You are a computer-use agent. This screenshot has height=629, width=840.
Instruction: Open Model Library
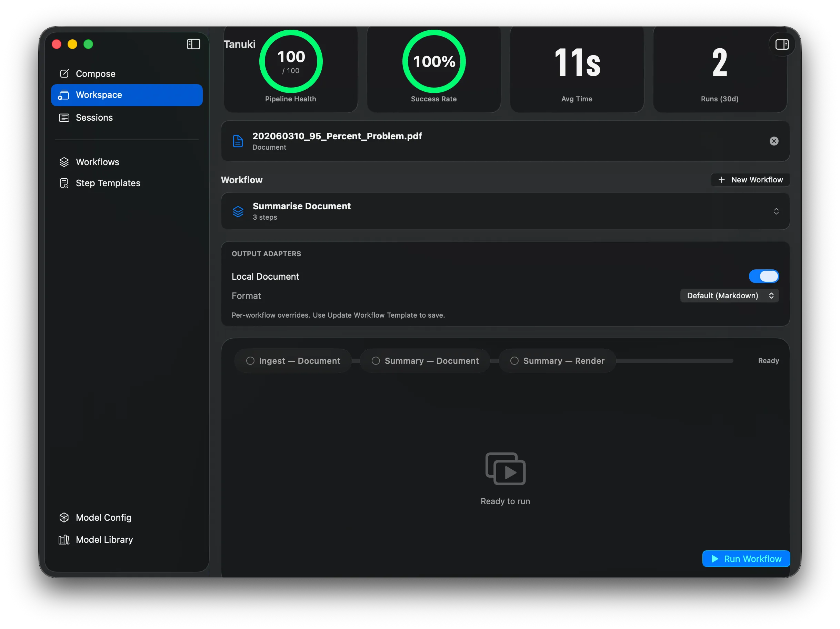point(127,539)
